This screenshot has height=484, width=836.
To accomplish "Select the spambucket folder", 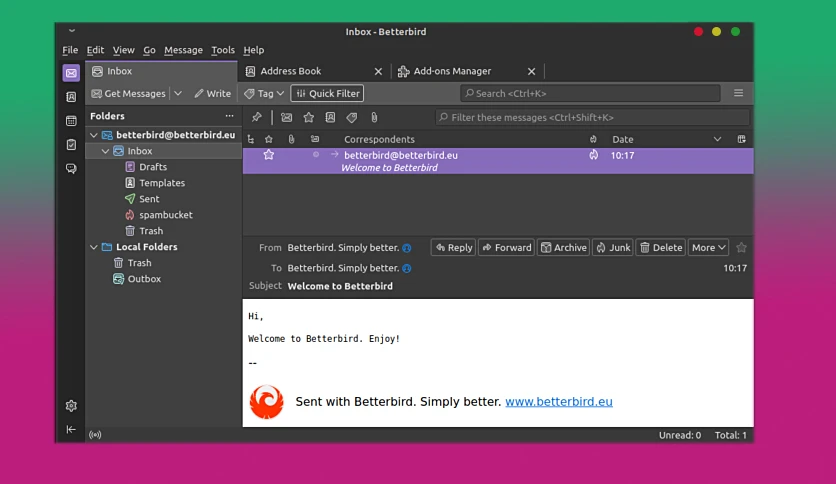I will click(x=164, y=215).
